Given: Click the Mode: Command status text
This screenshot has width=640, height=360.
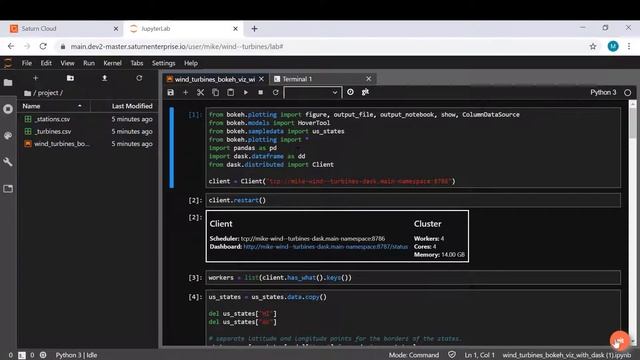Looking at the screenshot, I should 413,355.
